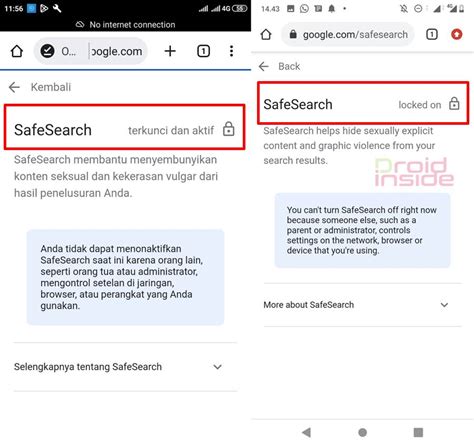Viewport: 474px width, 446px height.
Task: Tap the checkmark badge in the address bar
Action: 47,51
